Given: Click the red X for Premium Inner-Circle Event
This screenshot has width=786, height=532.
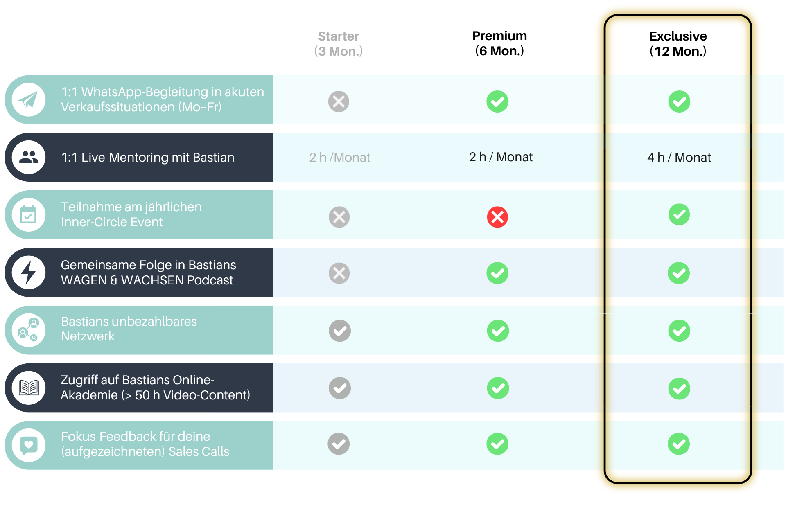Looking at the screenshot, I should [x=497, y=217].
